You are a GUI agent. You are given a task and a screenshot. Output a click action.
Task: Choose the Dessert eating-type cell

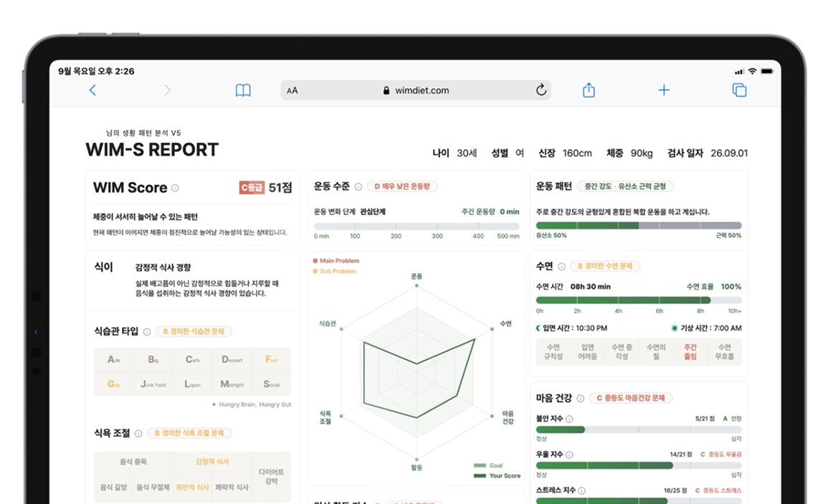pyautogui.click(x=232, y=360)
